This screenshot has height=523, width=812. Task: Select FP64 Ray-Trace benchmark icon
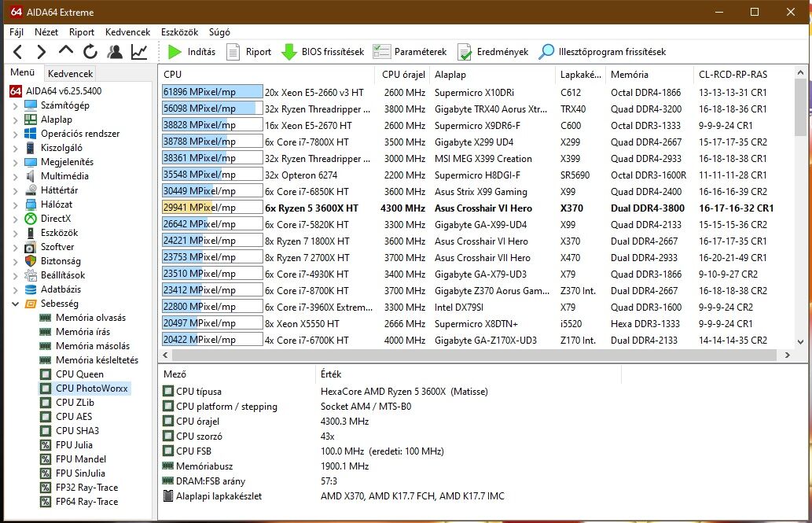[x=46, y=502]
